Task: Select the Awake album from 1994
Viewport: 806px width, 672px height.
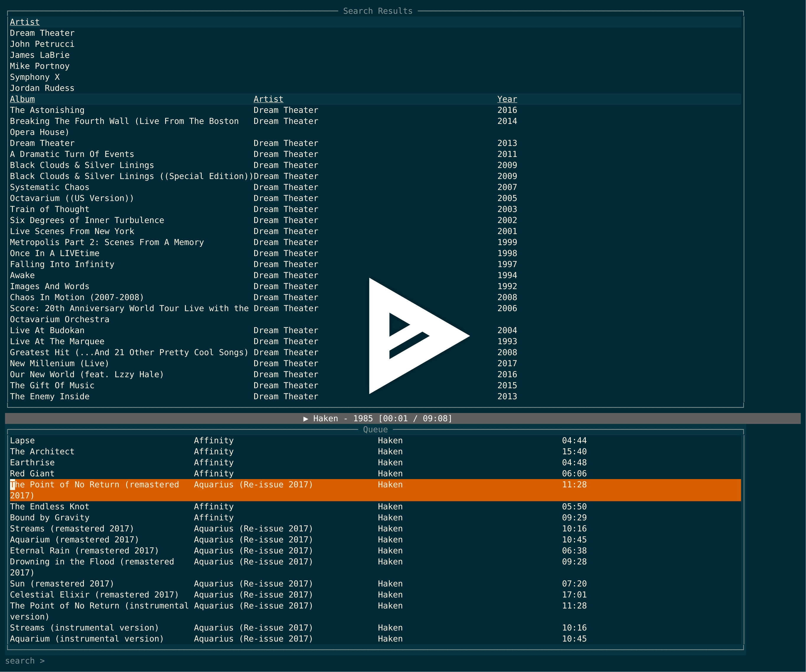Action: [22, 275]
